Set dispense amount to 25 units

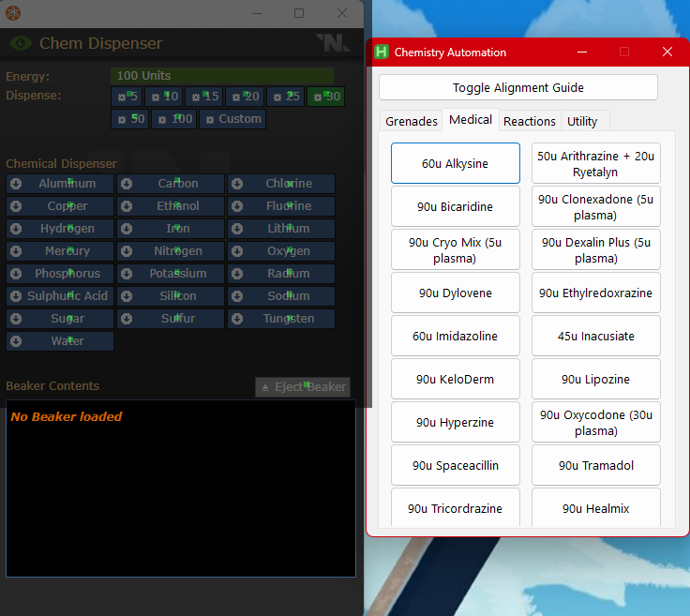click(x=286, y=97)
